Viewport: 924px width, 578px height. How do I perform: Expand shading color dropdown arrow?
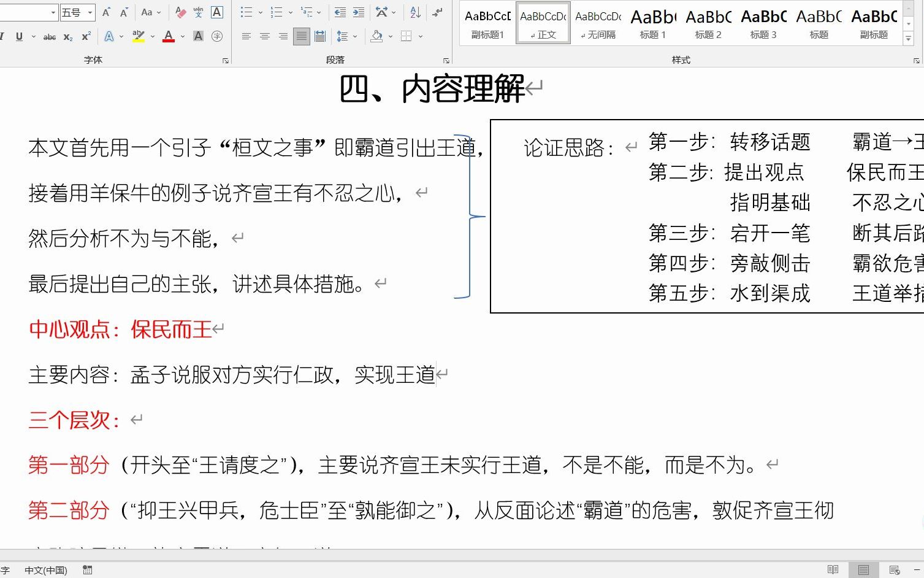(x=390, y=37)
